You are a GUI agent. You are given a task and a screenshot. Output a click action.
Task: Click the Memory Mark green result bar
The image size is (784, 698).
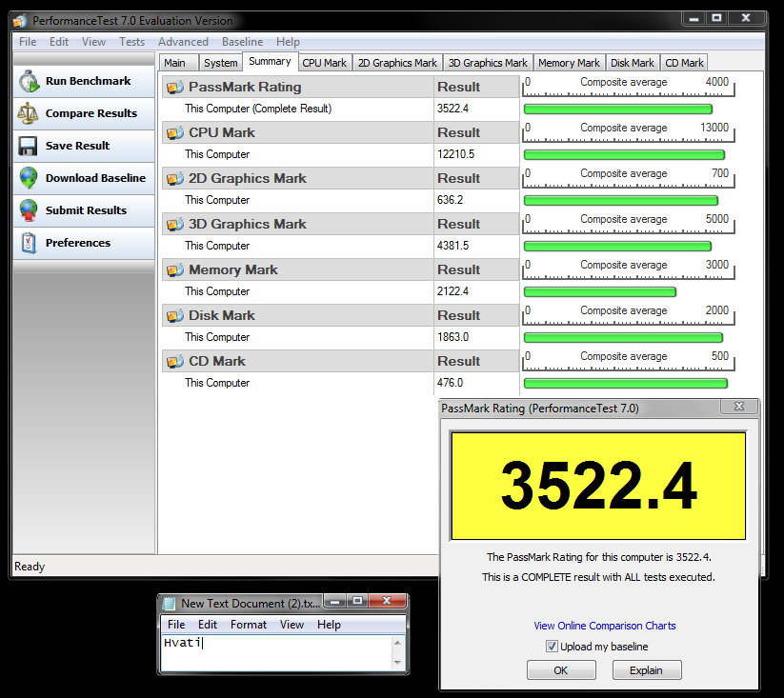pos(599,292)
